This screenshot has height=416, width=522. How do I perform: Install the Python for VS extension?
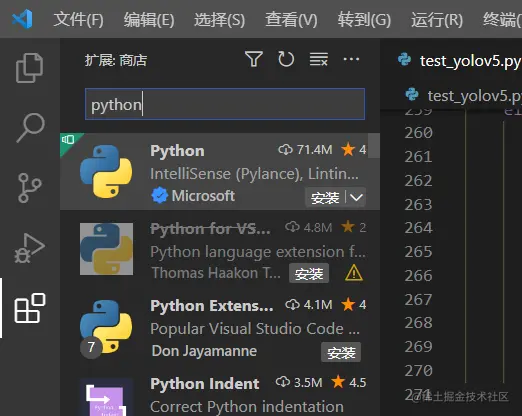[x=309, y=274]
